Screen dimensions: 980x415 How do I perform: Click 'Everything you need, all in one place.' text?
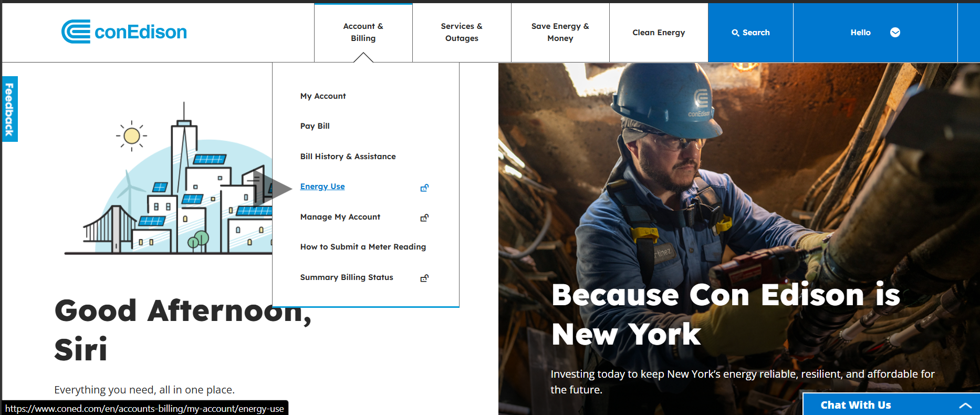click(144, 390)
